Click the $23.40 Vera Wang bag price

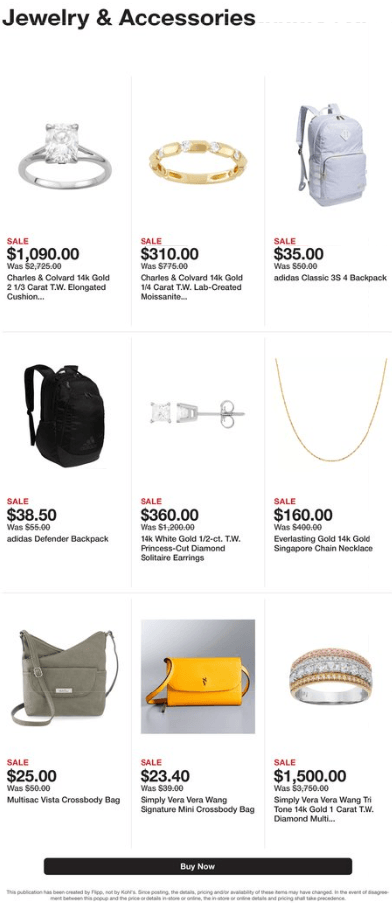(165, 776)
